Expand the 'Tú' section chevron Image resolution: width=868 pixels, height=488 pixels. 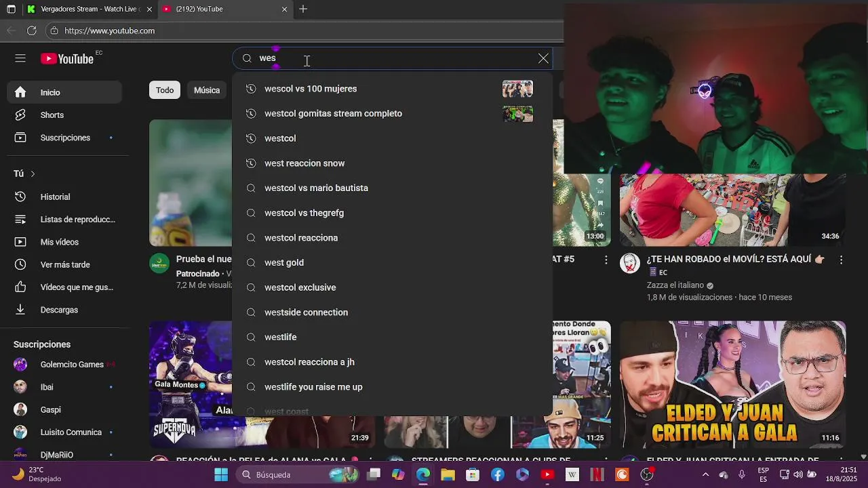[x=32, y=174]
